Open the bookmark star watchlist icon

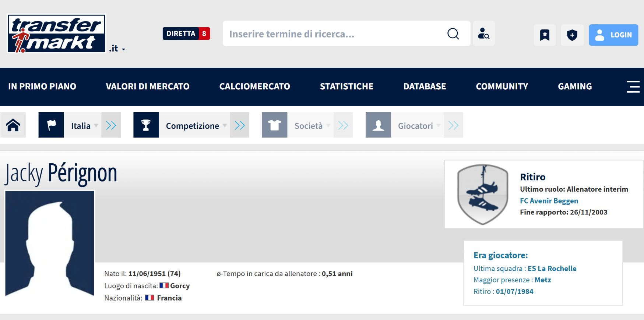tap(544, 35)
